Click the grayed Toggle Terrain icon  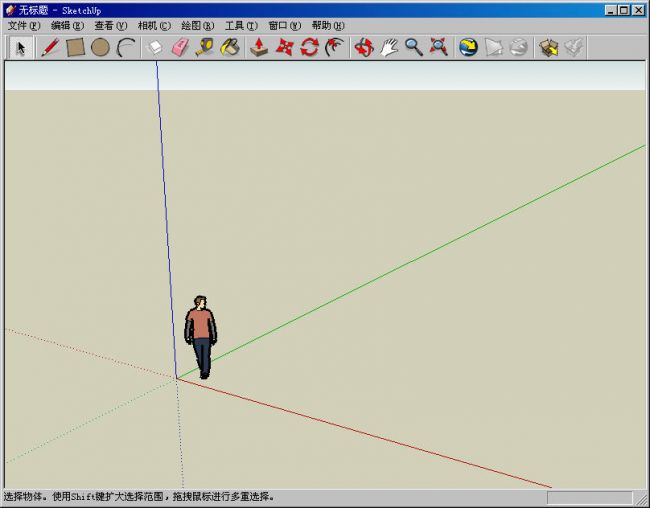coord(494,47)
